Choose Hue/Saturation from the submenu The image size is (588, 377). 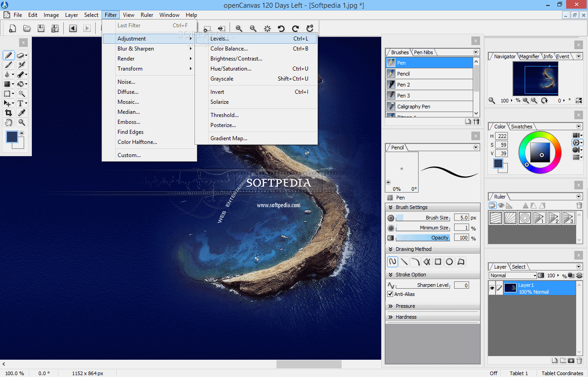(256, 69)
